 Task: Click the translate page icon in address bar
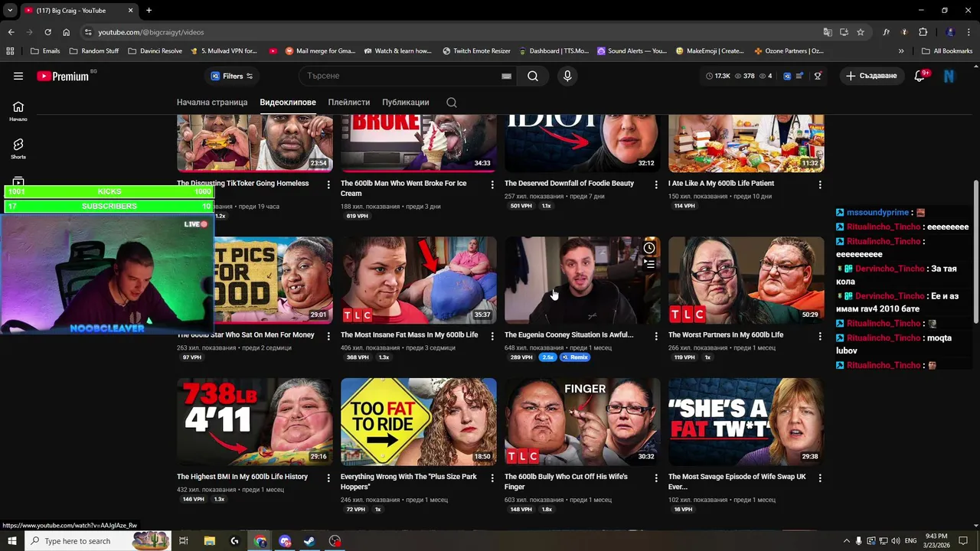[828, 32]
